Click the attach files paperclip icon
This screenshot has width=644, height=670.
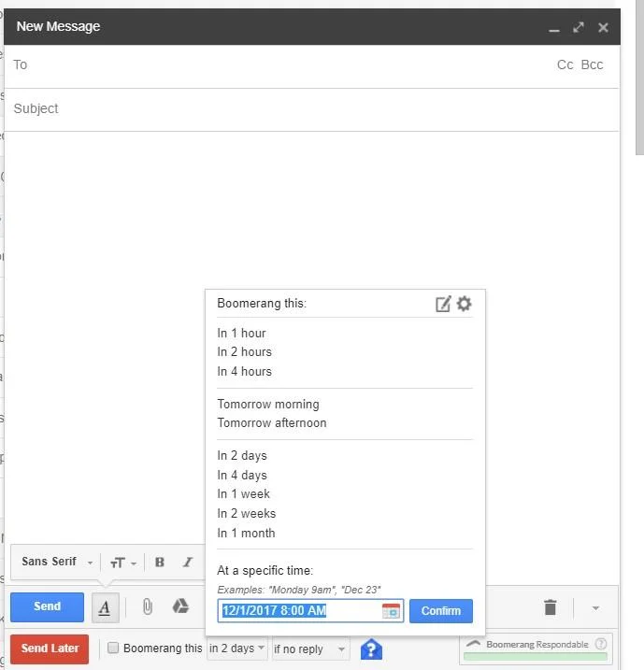pos(147,607)
